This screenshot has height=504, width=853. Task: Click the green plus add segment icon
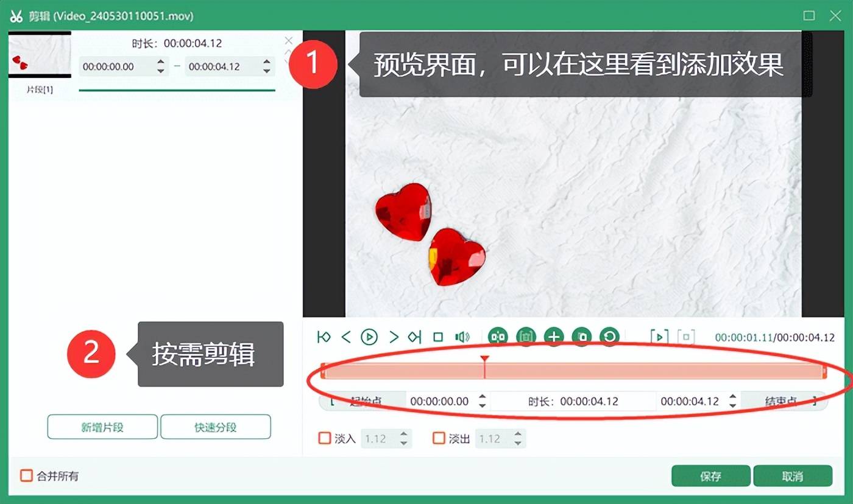[x=553, y=337]
